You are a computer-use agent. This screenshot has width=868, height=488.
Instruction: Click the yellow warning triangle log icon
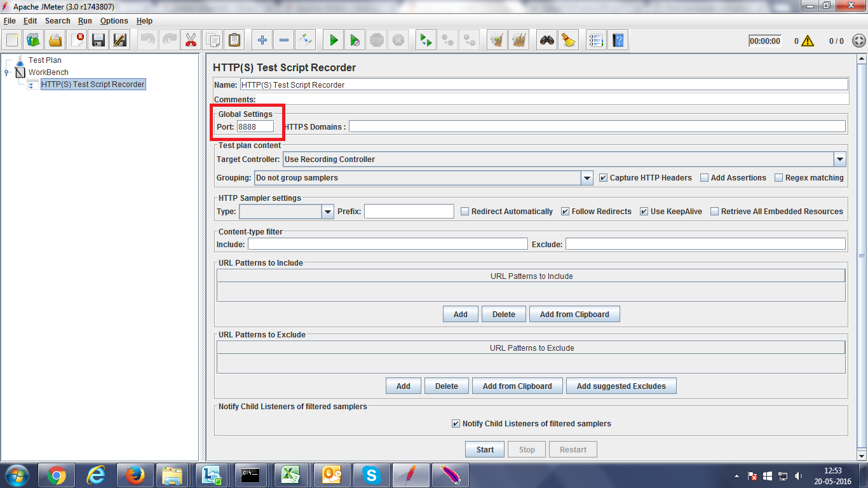(x=807, y=41)
